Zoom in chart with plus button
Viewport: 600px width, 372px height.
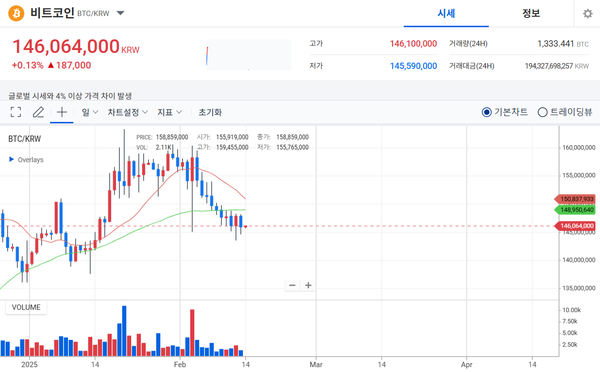(x=308, y=286)
